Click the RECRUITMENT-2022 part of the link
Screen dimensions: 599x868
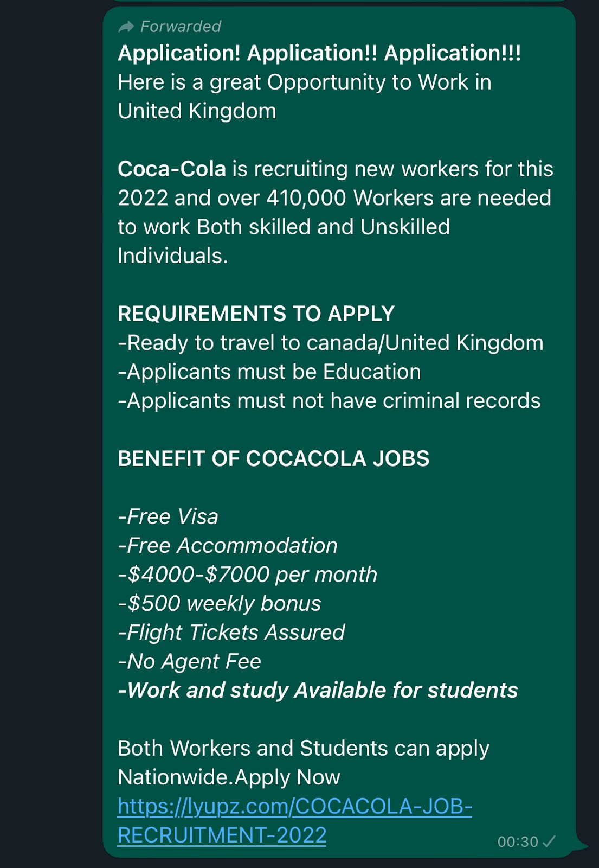click(222, 835)
